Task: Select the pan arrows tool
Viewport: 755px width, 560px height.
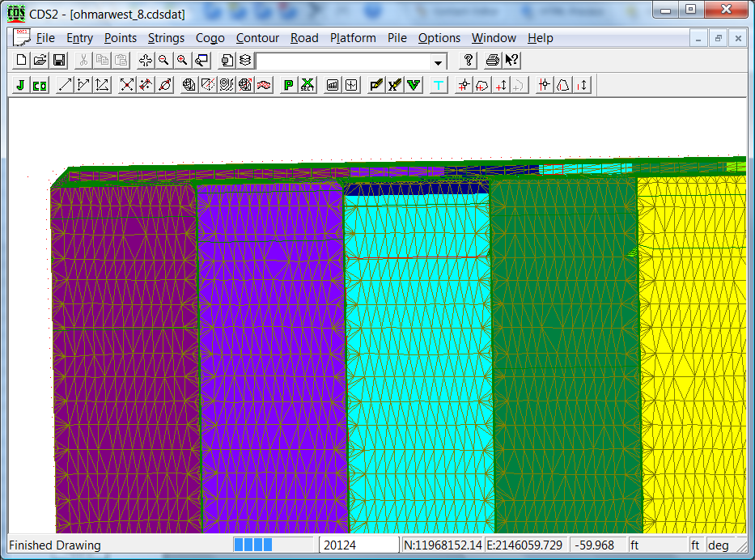Action: pyautogui.click(x=146, y=61)
